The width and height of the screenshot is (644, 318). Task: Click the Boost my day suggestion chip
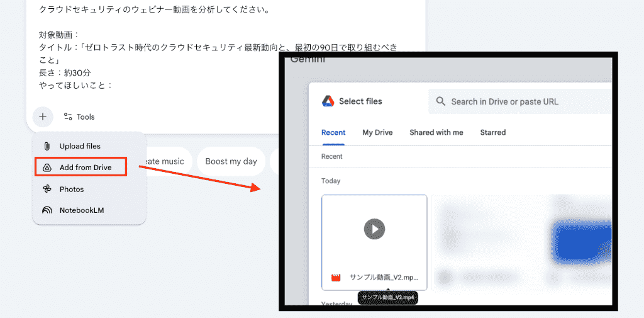[x=231, y=161]
